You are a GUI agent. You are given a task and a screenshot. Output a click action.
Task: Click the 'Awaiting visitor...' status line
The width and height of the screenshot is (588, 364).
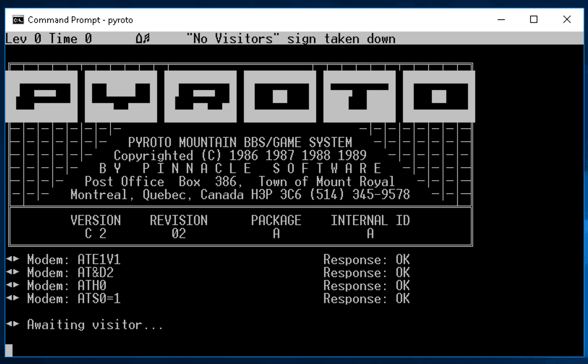point(95,325)
